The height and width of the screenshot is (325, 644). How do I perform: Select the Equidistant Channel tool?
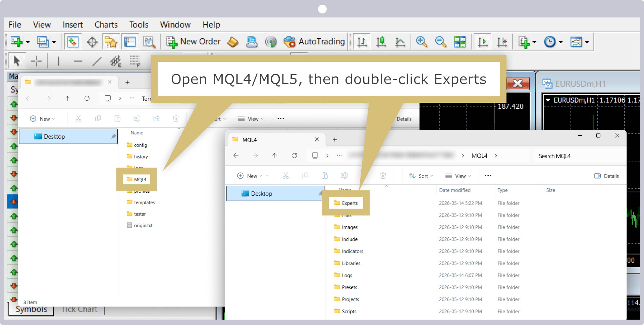116,61
